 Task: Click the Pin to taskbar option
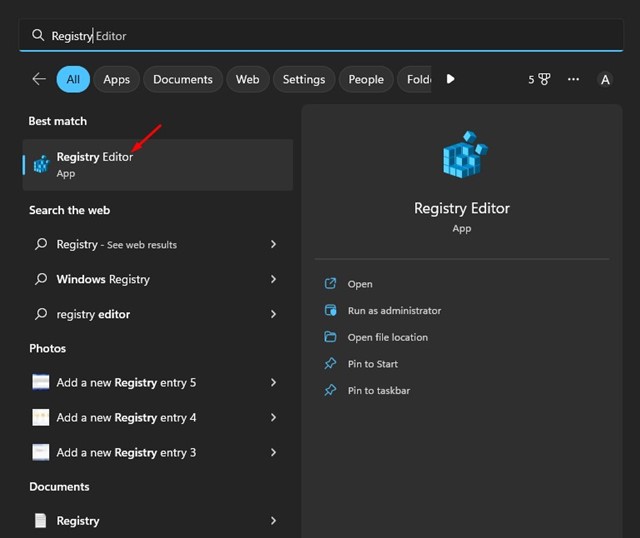coord(378,391)
